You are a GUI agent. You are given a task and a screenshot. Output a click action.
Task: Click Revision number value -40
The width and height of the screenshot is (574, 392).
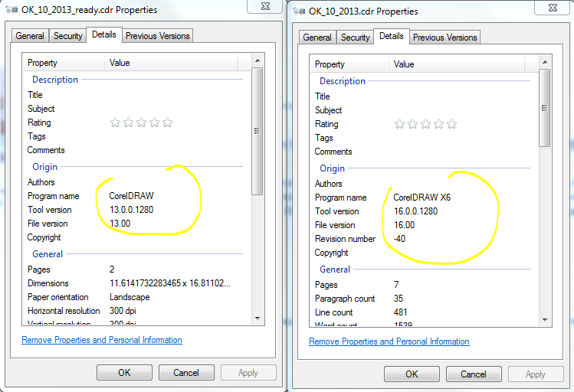(399, 239)
